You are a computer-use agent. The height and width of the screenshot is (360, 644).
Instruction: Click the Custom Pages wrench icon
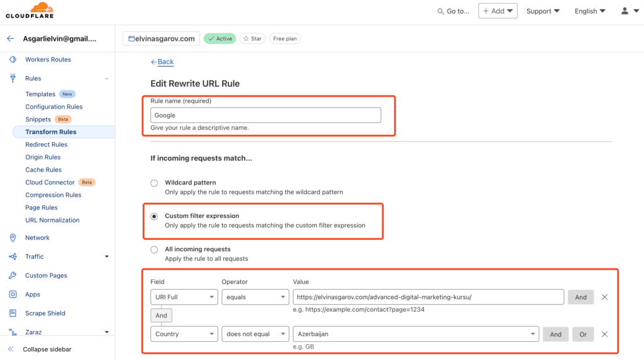pyautogui.click(x=13, y=275)
